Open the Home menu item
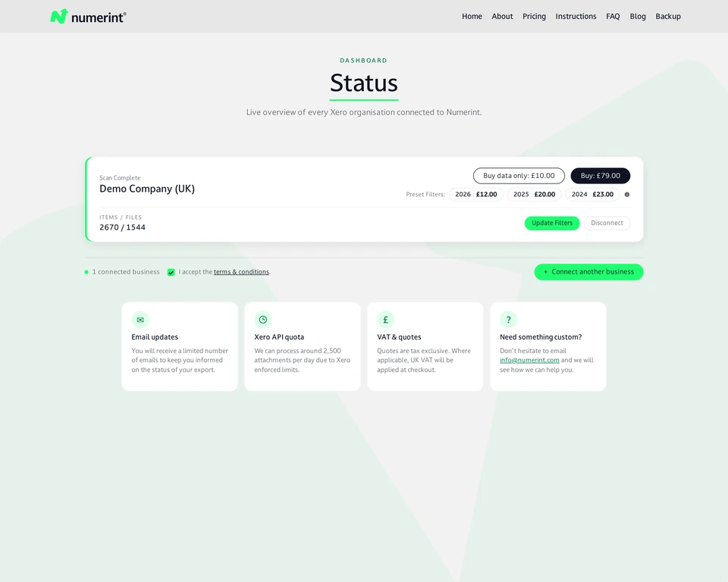Image resolution: width=728 pixels, height=582 pixels. [472, 16]
